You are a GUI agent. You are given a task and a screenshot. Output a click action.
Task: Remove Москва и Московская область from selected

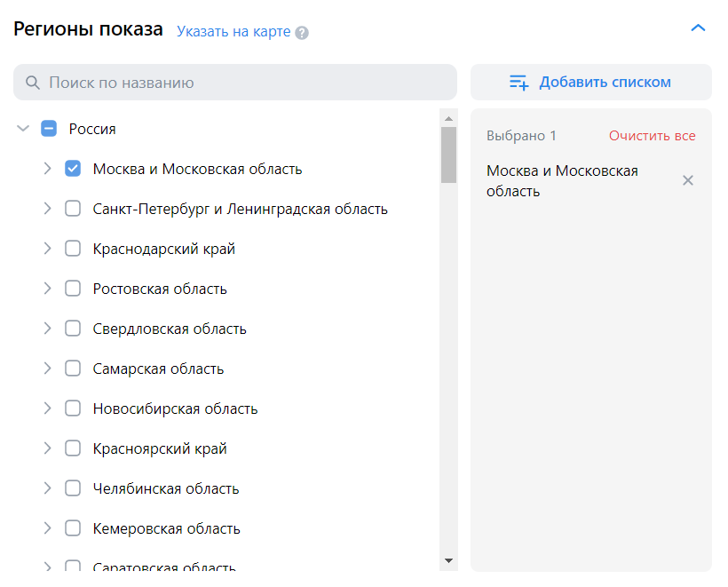click(x=687, y=180)
